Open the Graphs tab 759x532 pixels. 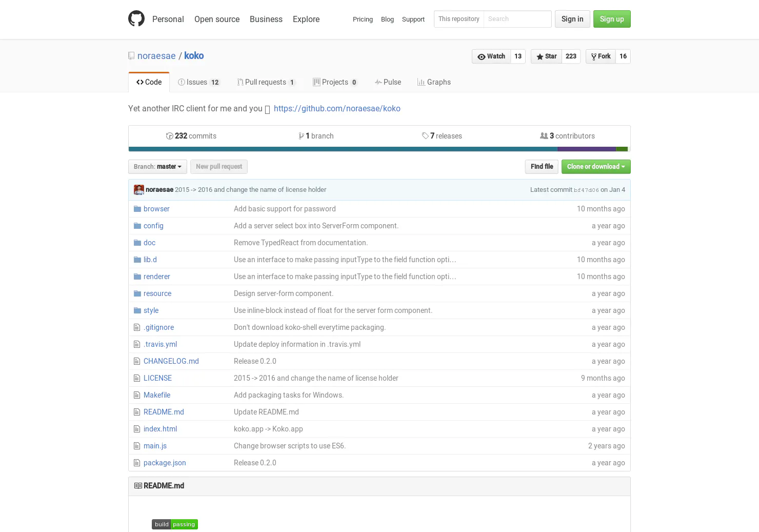pos(434,82)
